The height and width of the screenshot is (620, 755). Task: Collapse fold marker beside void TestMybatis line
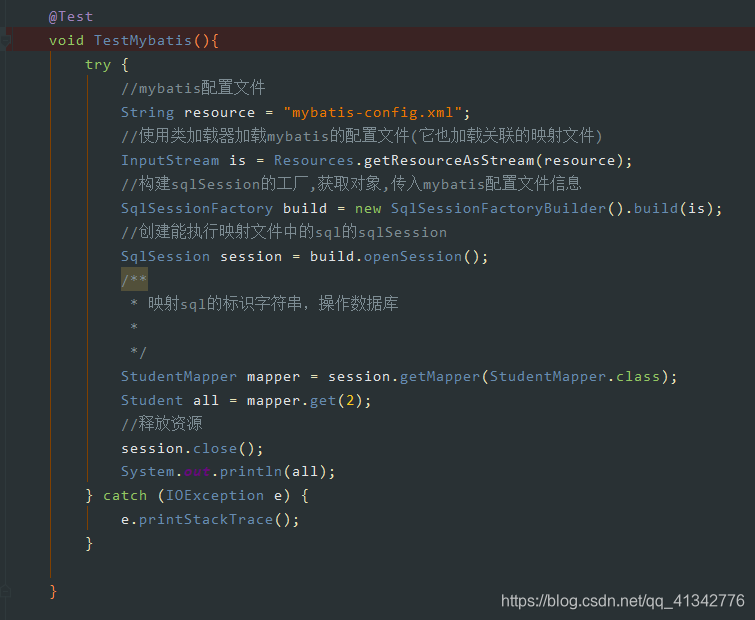(5, 41)
